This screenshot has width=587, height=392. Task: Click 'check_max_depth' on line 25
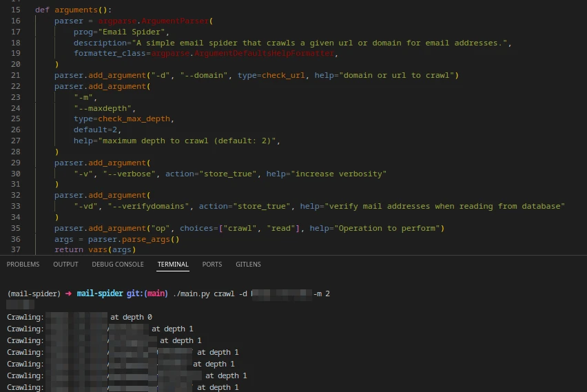(x=134, y=118)
